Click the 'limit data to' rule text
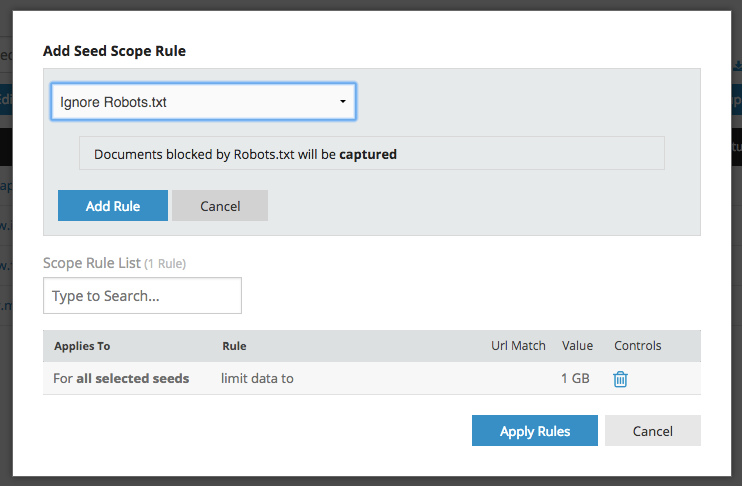This screenshot has width=742, height=486. pos(257,379)
